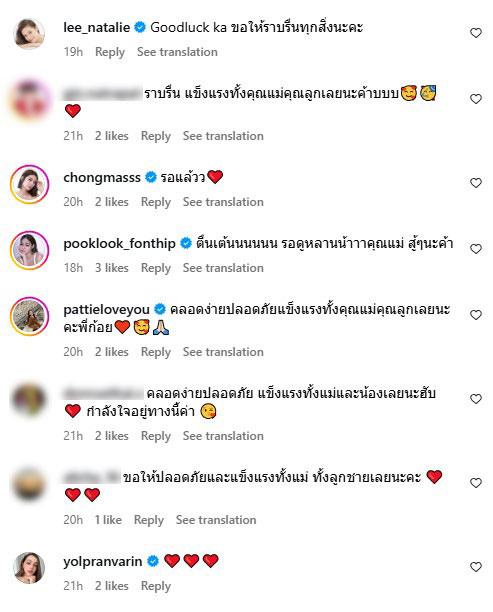Screen dimensions: 493x612
Task: Like lee_natalie's comment with the heart icon
Action: 475,33
